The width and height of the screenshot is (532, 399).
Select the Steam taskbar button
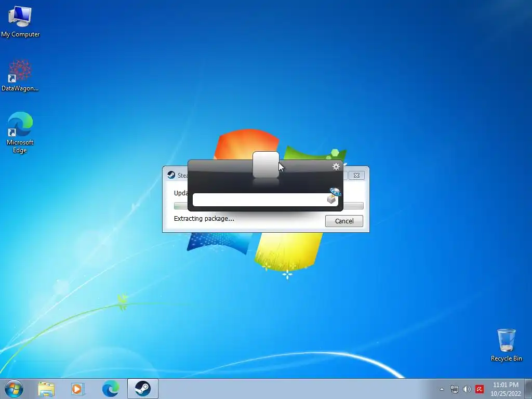(x=143, y=389)
